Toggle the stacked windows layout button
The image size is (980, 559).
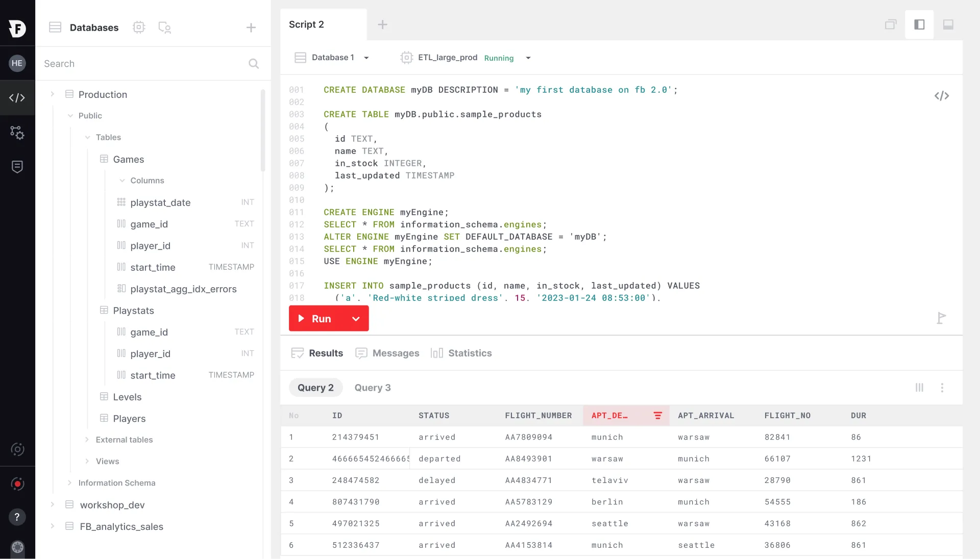point(890,24)
